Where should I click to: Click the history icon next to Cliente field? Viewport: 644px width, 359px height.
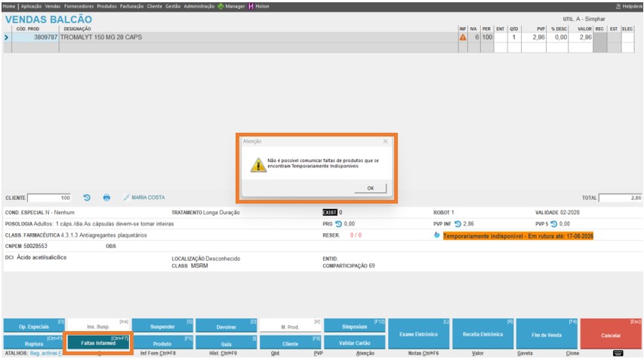tap(87, 198)
